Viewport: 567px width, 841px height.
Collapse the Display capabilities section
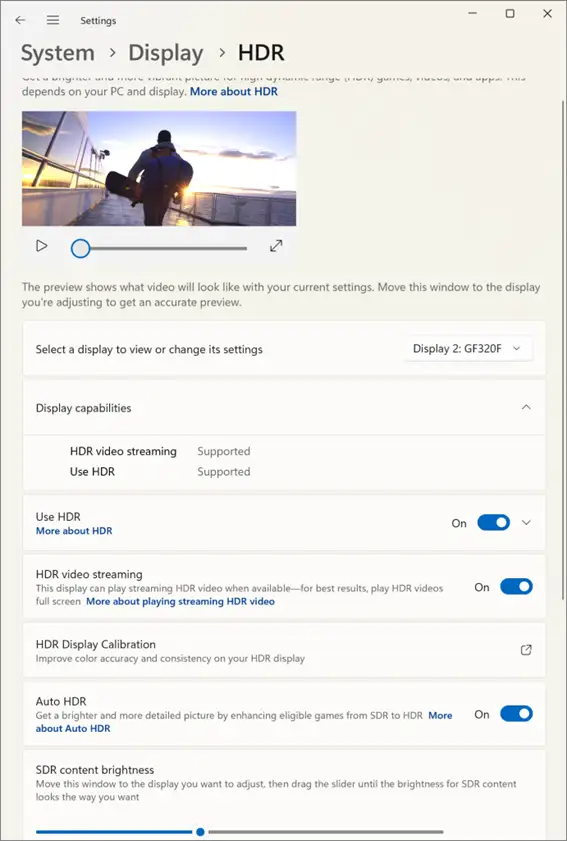pos(526,407)
